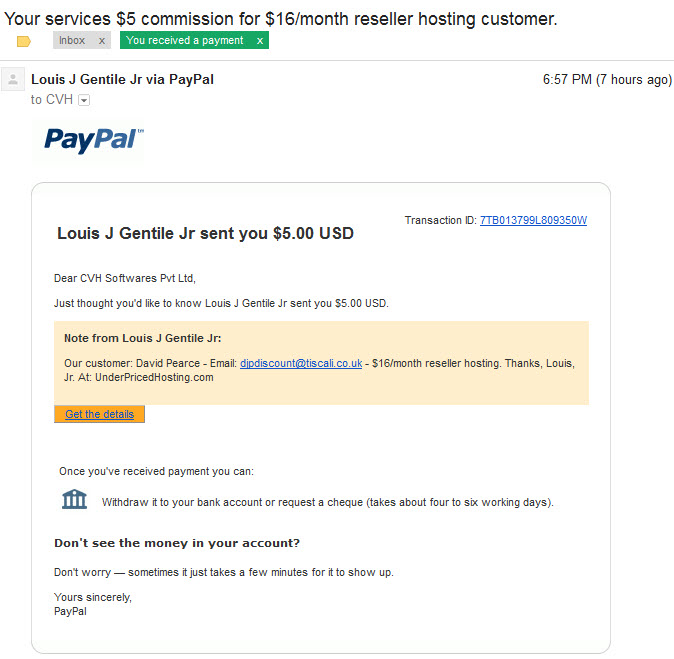Click the orange note box from Louis
The width and height of the screenshot is (674, 659).
coord(321,363)
